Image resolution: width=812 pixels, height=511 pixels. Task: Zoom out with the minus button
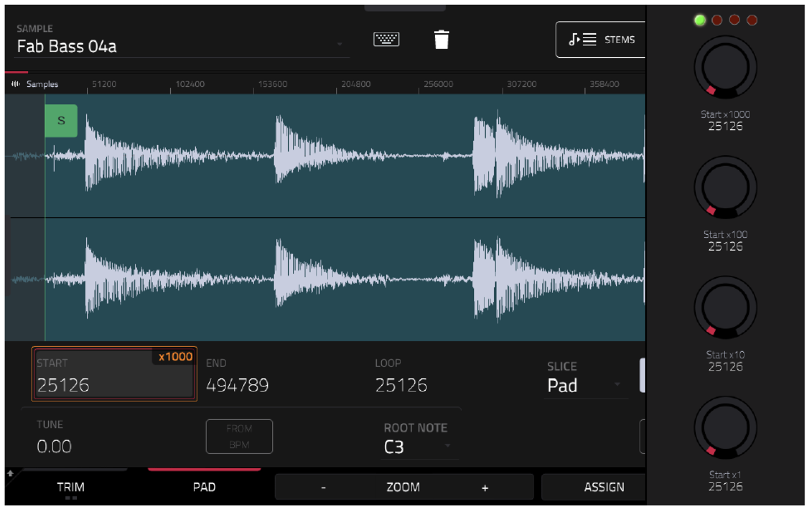click(x=323, y=487)
